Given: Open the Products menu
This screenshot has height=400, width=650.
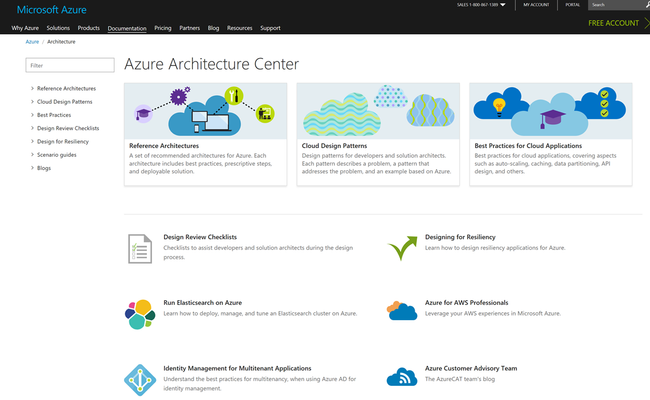Looking at the screenshot, I should (x=89, y=28).
